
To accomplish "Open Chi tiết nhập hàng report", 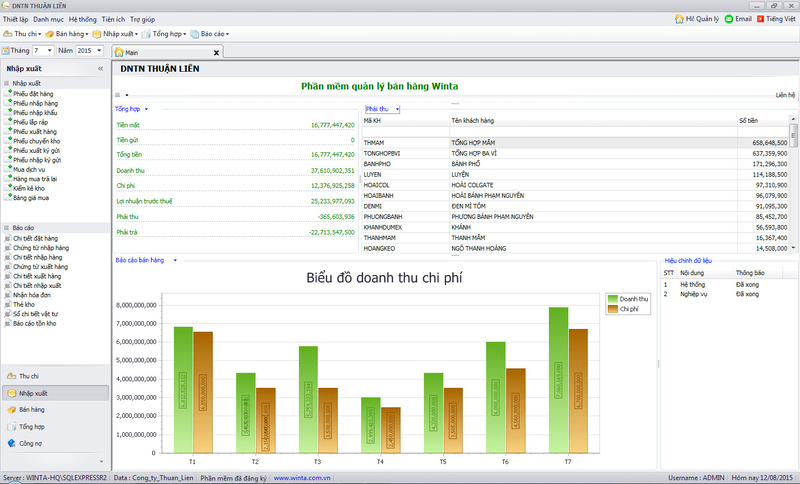I will [37, 257].
